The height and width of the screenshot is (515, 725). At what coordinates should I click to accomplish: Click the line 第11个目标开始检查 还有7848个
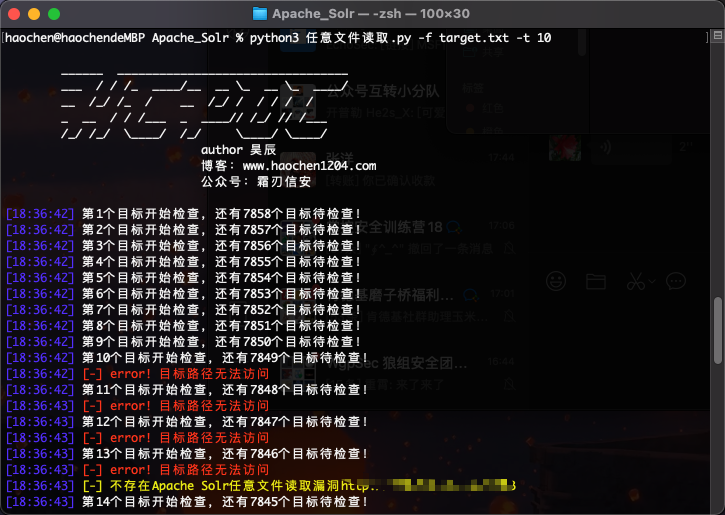187,390
